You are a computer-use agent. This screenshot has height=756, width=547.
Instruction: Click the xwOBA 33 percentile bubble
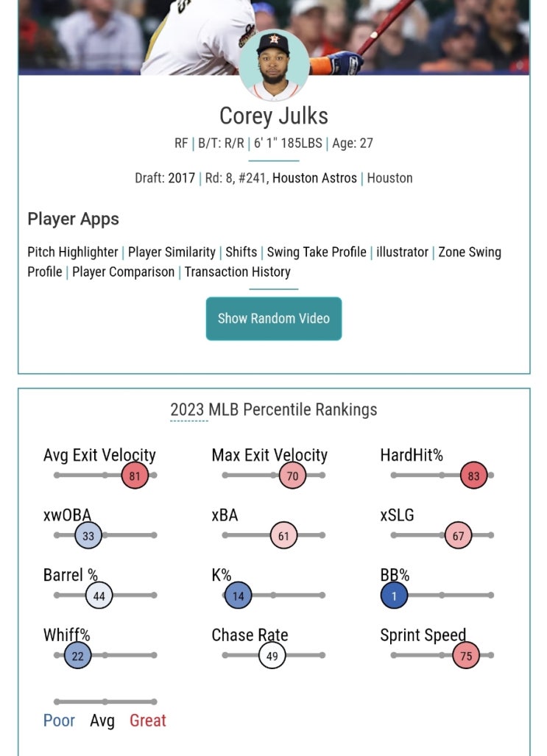click(88, 536)
